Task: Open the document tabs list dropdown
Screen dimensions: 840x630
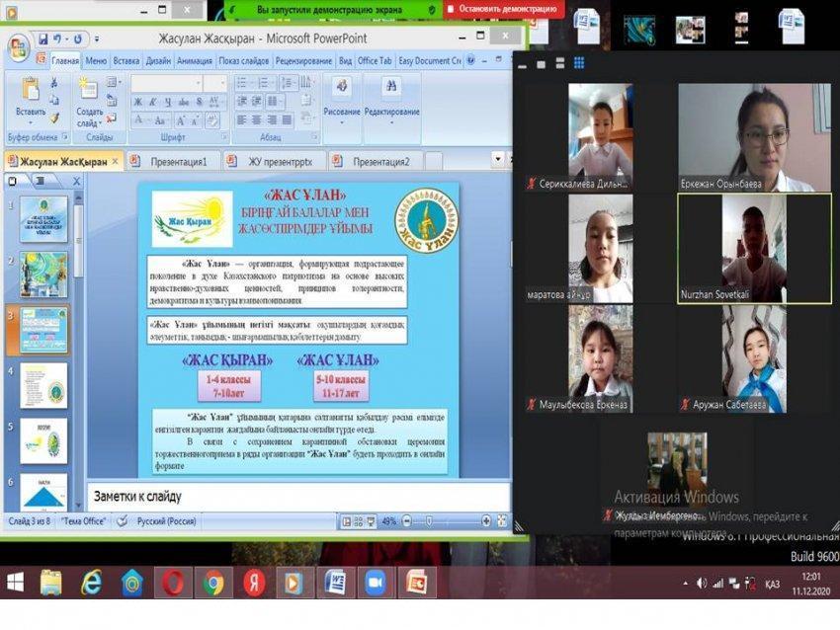Action: coord(498,159)
